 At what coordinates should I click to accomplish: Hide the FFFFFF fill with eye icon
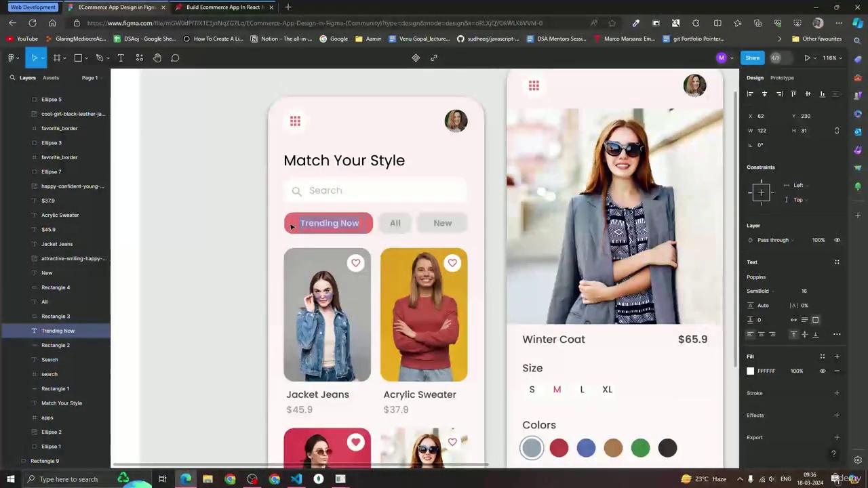click(823, 371)
